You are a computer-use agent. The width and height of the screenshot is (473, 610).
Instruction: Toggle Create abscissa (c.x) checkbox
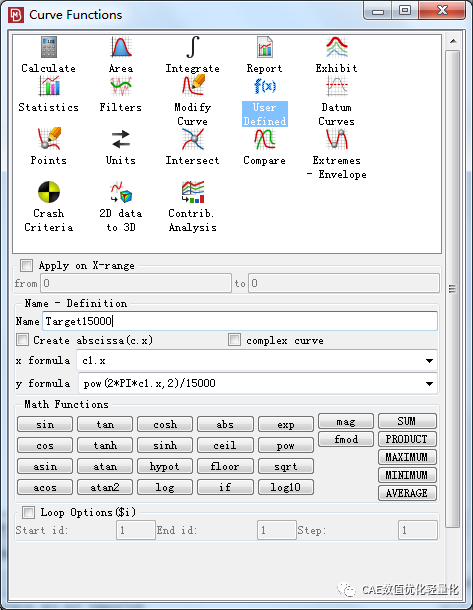point(23,340)
